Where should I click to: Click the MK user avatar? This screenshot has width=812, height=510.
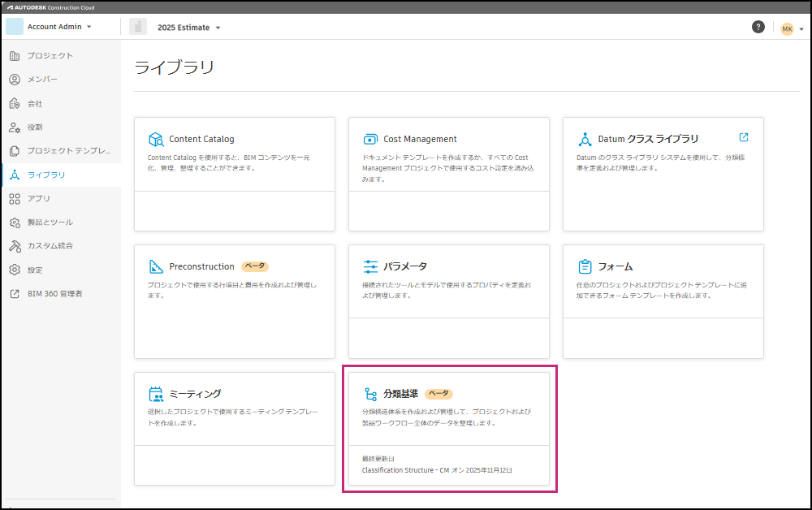coord(787,29)
